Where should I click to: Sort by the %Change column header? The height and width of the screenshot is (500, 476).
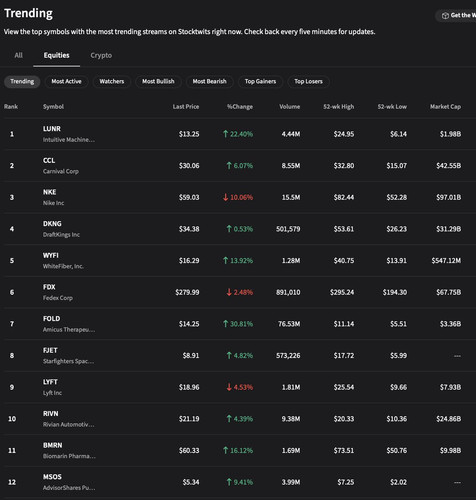pos(240,107)
